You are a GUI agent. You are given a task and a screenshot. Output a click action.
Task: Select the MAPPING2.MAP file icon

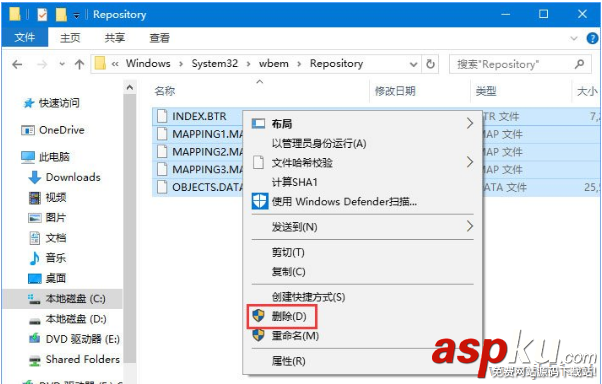(162, 151)
